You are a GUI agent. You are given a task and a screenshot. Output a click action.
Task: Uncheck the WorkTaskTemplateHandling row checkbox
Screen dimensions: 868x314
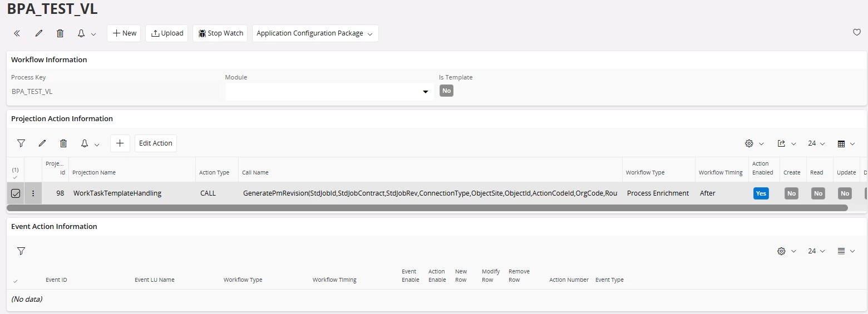(x=16, y=193)
